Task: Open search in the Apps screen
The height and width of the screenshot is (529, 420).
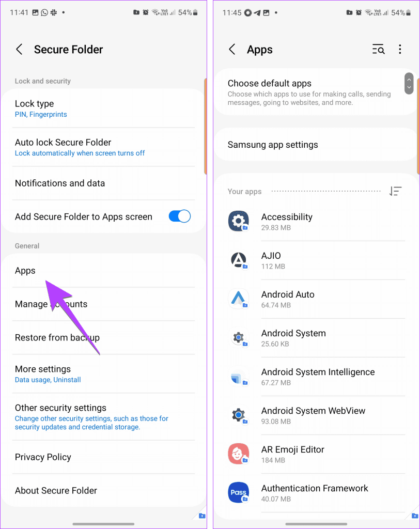Action: (x=378, y=49)
